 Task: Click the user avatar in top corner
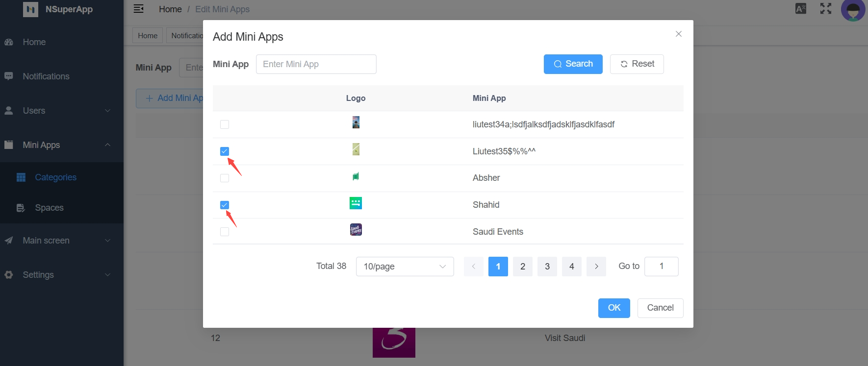[x=853, y=10]
